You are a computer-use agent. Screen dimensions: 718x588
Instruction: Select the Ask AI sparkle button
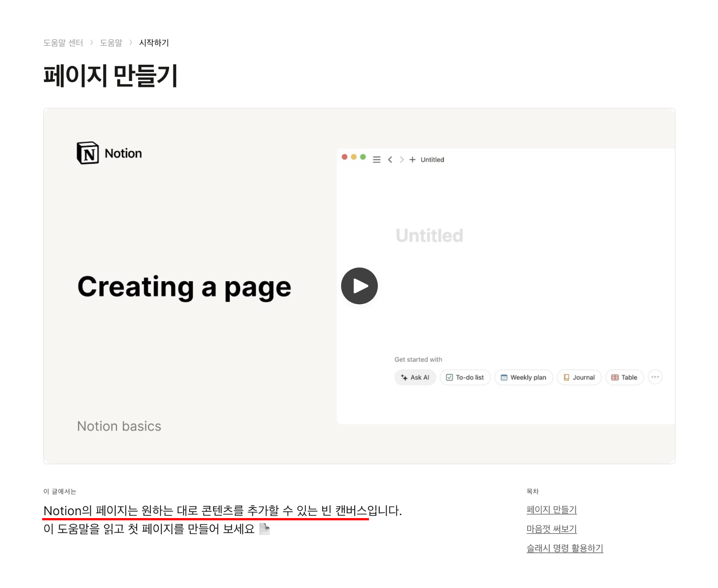[x=415, y=378]
